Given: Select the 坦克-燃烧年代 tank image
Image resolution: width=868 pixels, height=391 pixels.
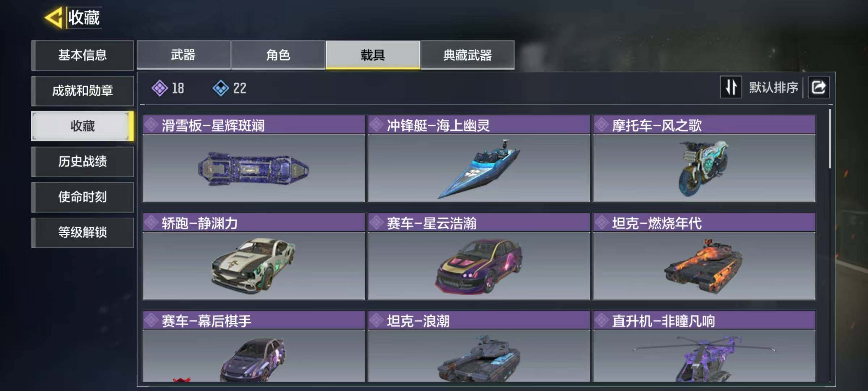Looking at the screenshot, I should (703, 265).
